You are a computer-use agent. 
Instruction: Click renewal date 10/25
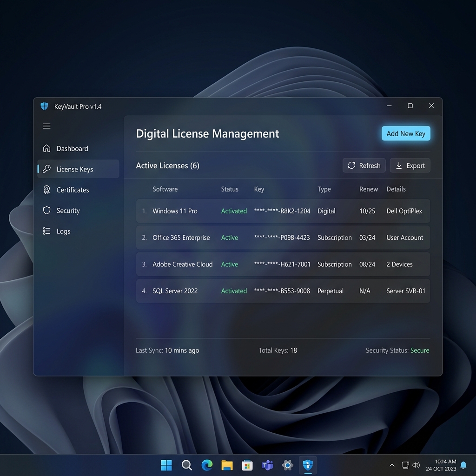[x=367, y=211]
